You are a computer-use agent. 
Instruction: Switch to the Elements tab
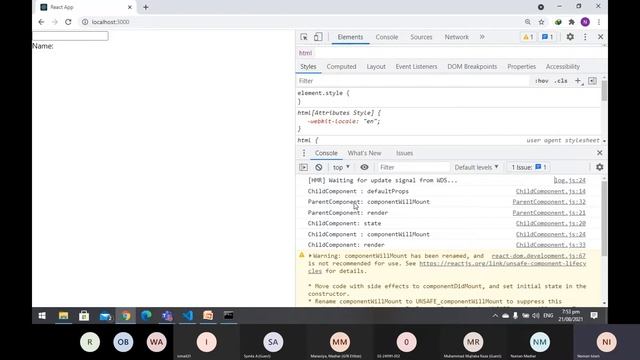pyautogui.click(x=350, y=37)
